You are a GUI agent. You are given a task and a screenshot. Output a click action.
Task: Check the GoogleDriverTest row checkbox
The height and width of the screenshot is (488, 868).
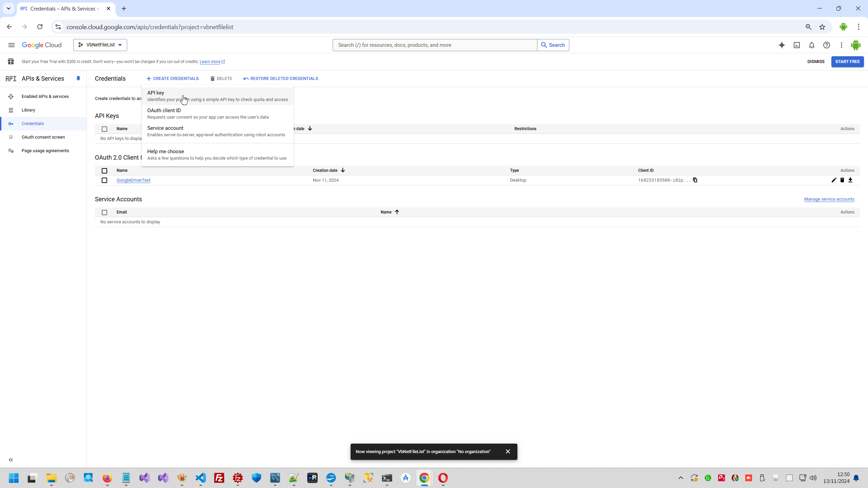pos(104,180)
